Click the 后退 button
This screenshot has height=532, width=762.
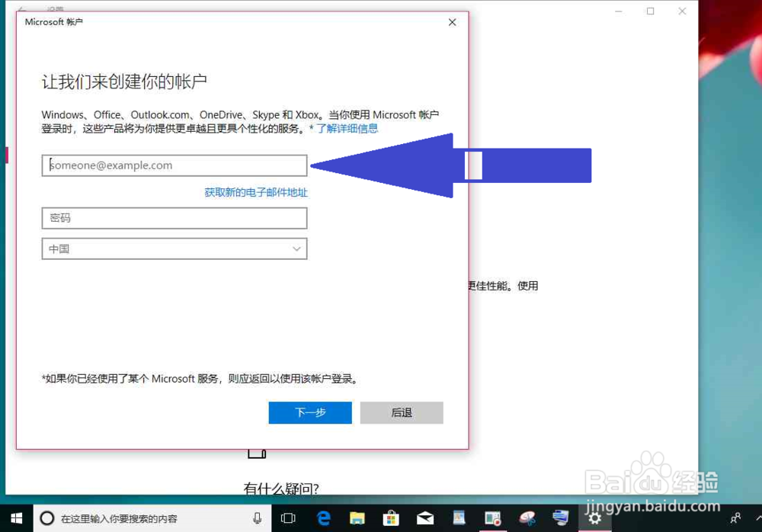coord(402,412)
